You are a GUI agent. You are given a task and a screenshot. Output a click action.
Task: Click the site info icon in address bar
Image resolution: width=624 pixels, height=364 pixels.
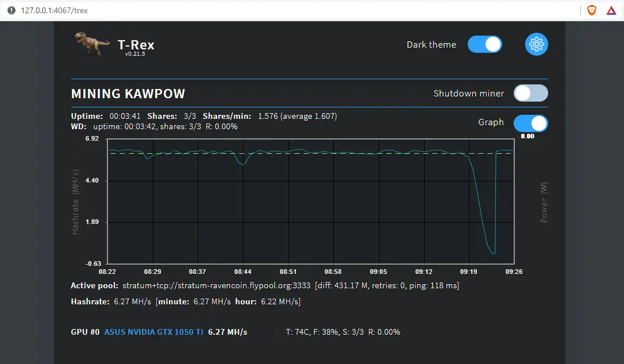click(11, 10)
